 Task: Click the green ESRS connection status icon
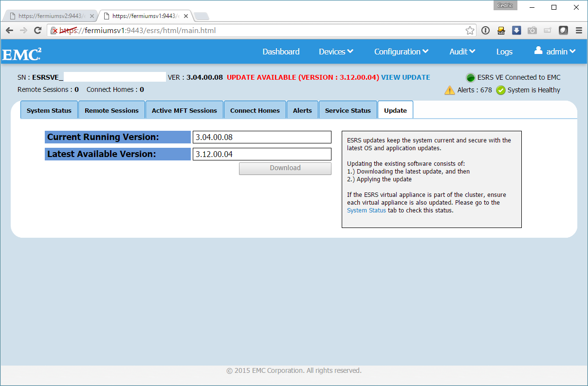(x=470, y=78)
